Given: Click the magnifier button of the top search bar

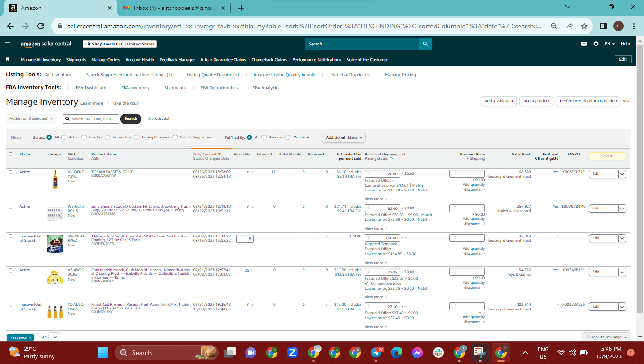Looking at the screenshot, I should pyautogui.click(x=425, y=44).
